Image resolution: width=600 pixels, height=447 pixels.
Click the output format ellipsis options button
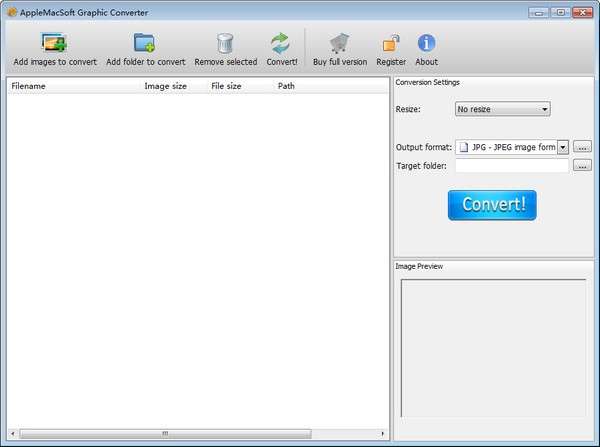coord(582,147)
